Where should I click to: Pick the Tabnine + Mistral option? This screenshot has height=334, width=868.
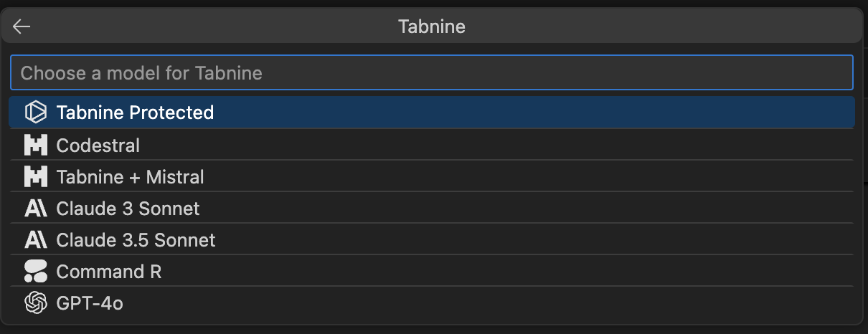click(130, 177)
